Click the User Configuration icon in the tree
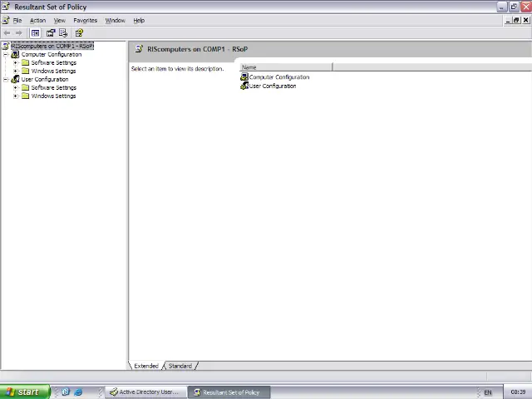The width and height of the screenshot is (532, 399). [15, 80]
